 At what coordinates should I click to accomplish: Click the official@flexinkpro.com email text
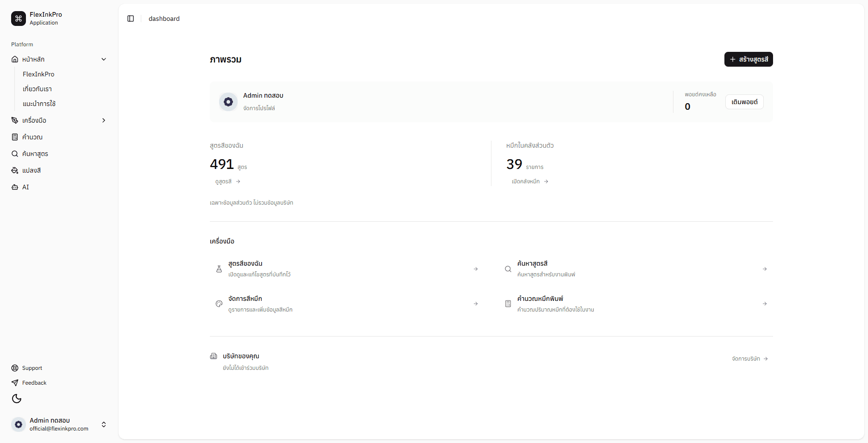pyautogui.click(x=59, y=429)
